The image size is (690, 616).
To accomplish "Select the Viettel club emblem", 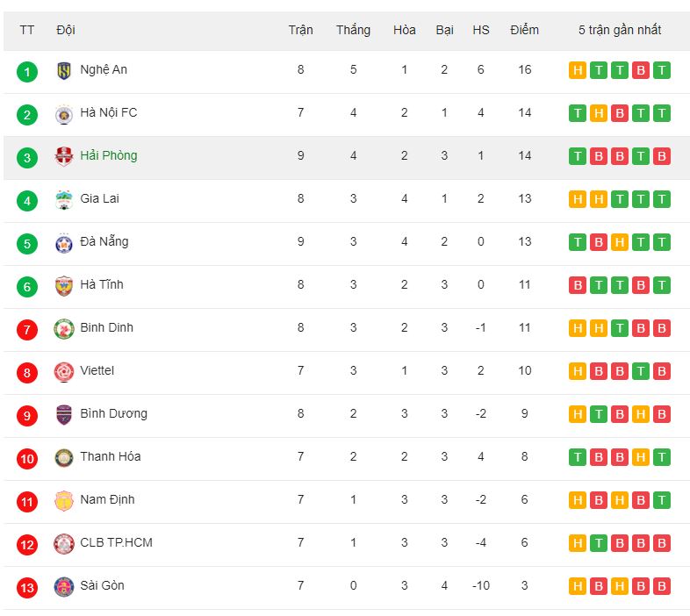I will click(64, 372).
